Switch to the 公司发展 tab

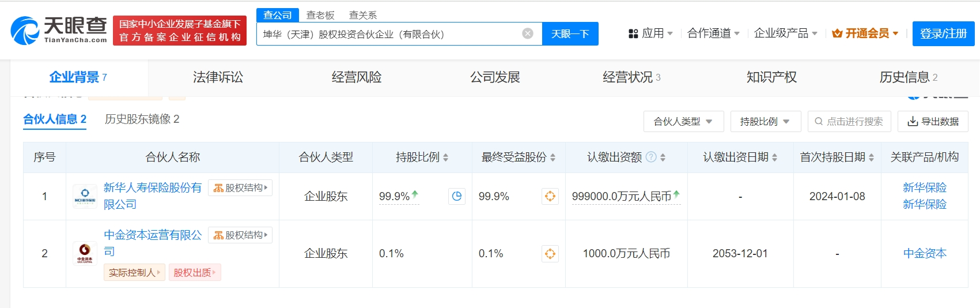click(495, 77)
